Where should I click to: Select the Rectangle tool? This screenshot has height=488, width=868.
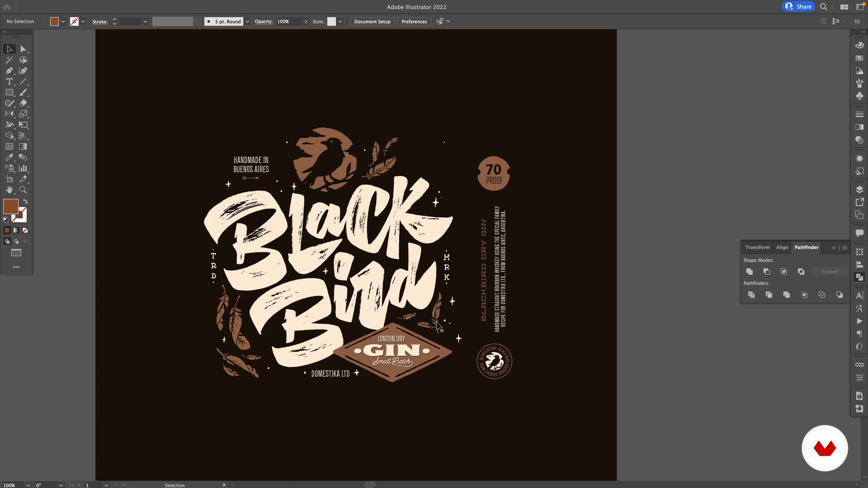tap(9, 92)
